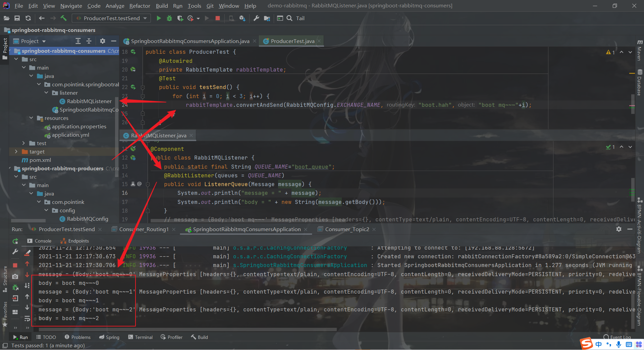Toggle the Favorites tool window side tab
644x350 pixels.
point(5,314)
